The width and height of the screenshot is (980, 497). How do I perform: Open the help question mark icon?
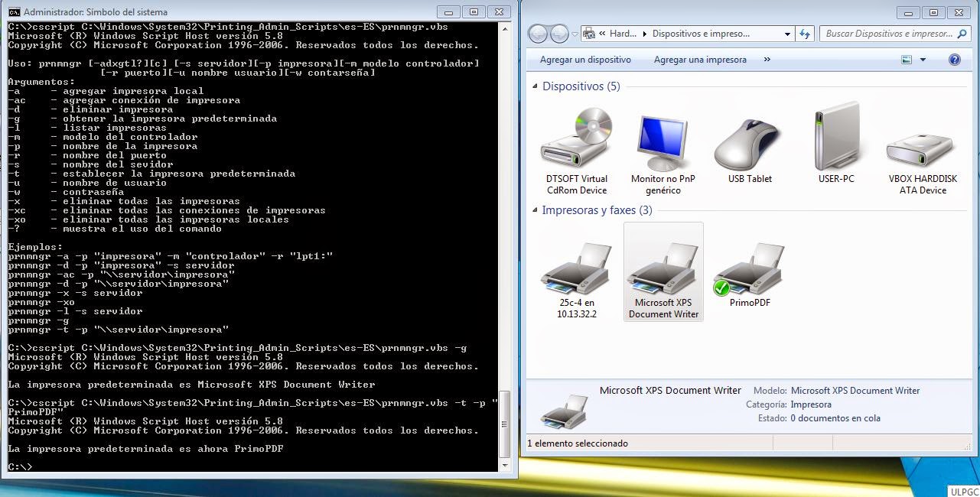tap(954, 60)
